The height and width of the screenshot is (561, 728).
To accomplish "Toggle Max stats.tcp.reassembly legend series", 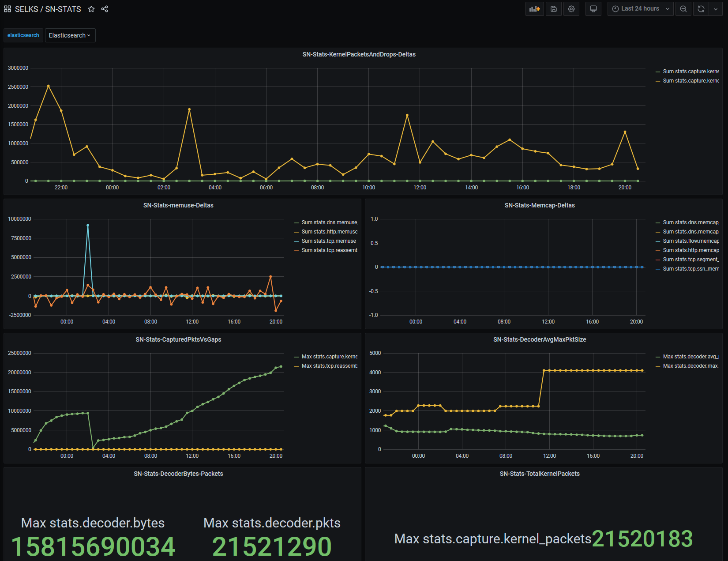I will click(329, 366).
